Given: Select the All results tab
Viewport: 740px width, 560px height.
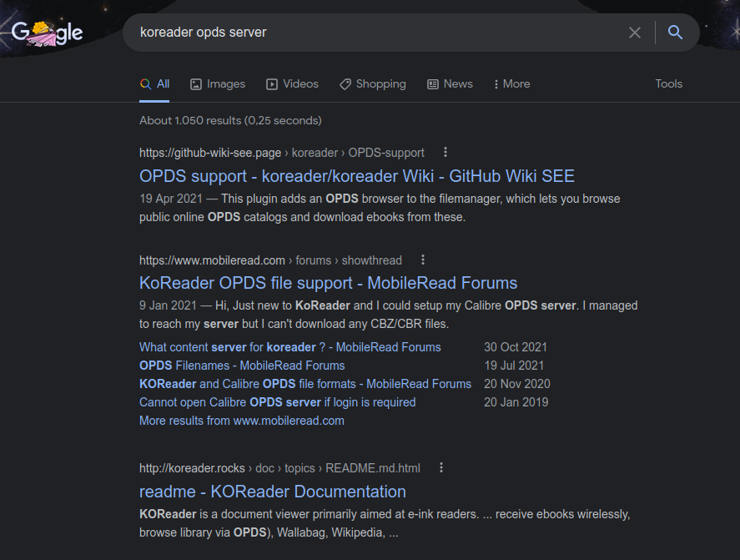Looking at the screenshot, I should pyautogui.click(x=154, y=84).
